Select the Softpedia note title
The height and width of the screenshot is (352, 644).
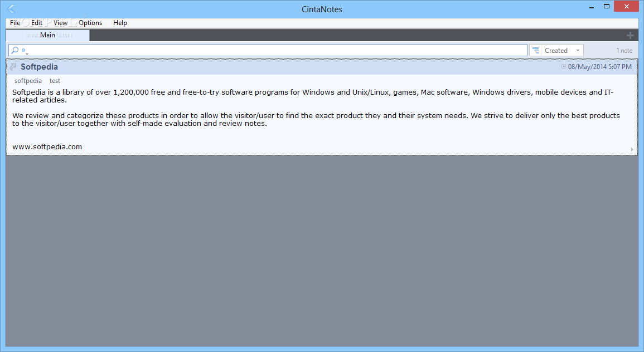click(x=39, y=66)
